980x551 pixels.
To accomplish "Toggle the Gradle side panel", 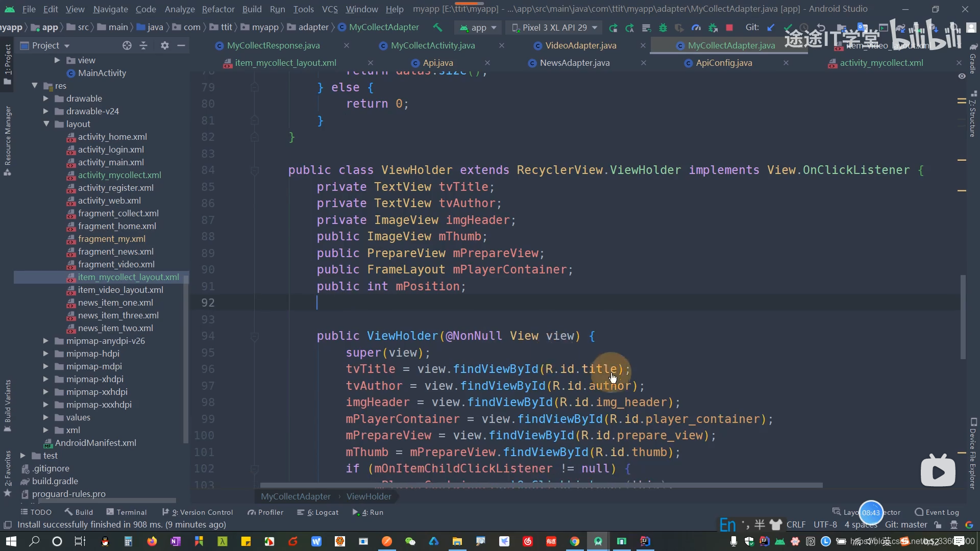I will point(973,59).
